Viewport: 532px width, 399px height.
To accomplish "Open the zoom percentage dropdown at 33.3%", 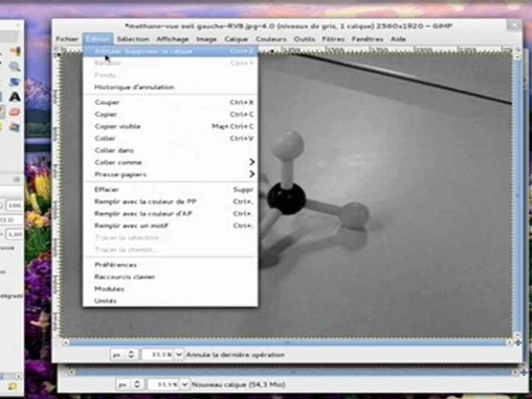I will (179, 355).
